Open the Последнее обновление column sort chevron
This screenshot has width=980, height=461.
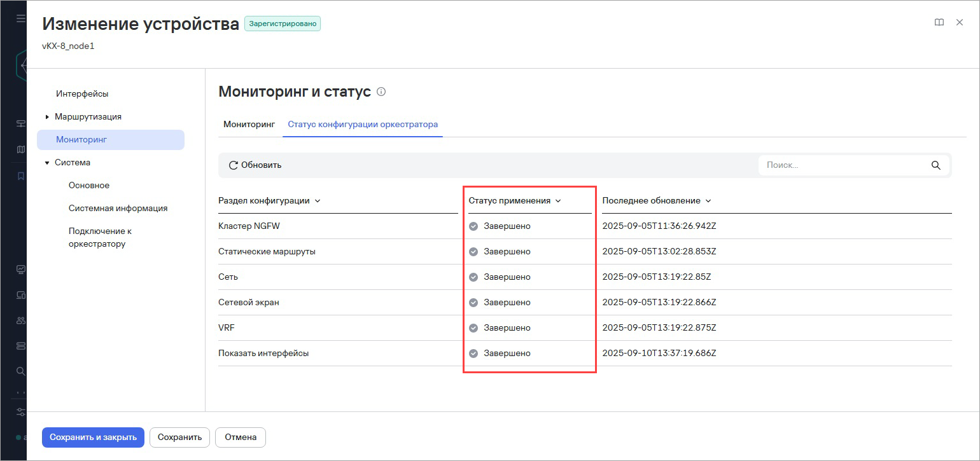pyautogui.click(x=708, y=201)
